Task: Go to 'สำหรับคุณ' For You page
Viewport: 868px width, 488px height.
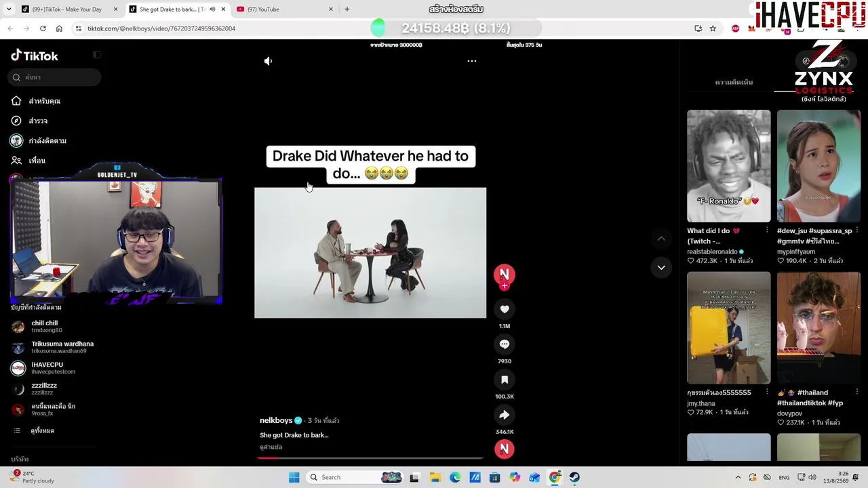Action: 45,101
